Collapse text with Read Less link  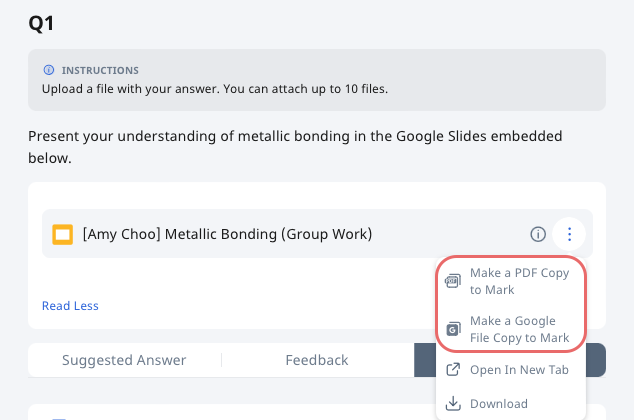70,306
